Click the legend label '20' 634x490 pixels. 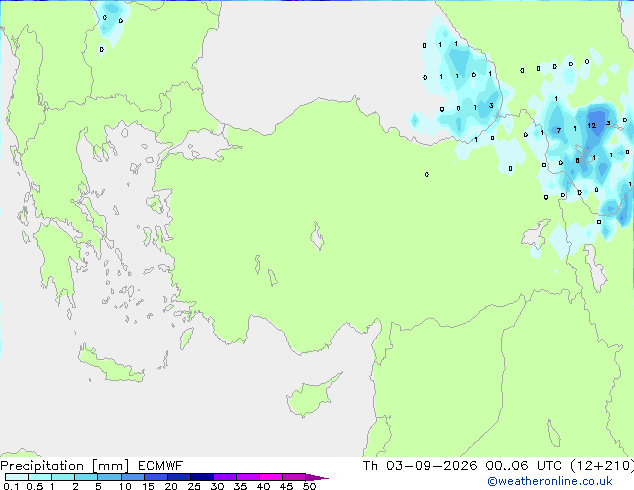tap(171, 486)
